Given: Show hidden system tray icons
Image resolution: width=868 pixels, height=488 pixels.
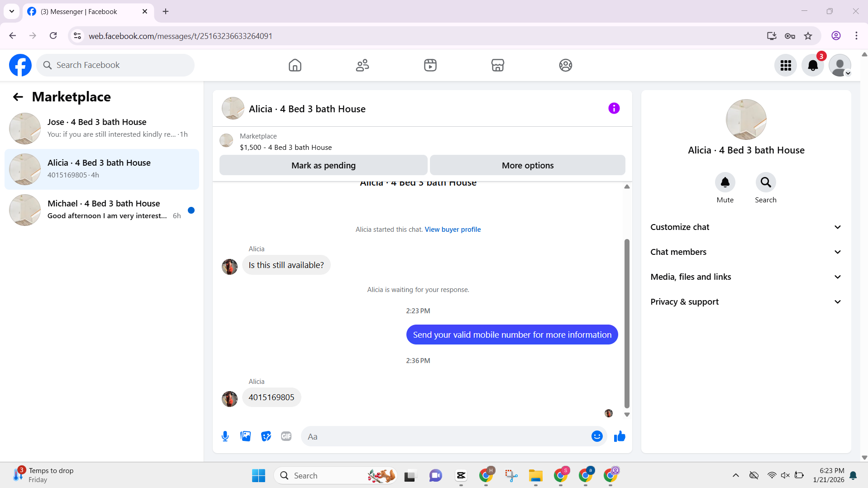Looking at the screenshot, I should tap(736, 475).
